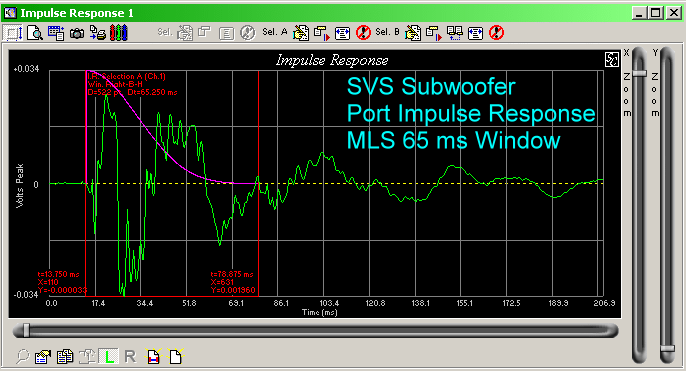Viewport: 686px width, 371px height.
Task: Click the Y Zoom slider handle
Action: coord(667,349)
